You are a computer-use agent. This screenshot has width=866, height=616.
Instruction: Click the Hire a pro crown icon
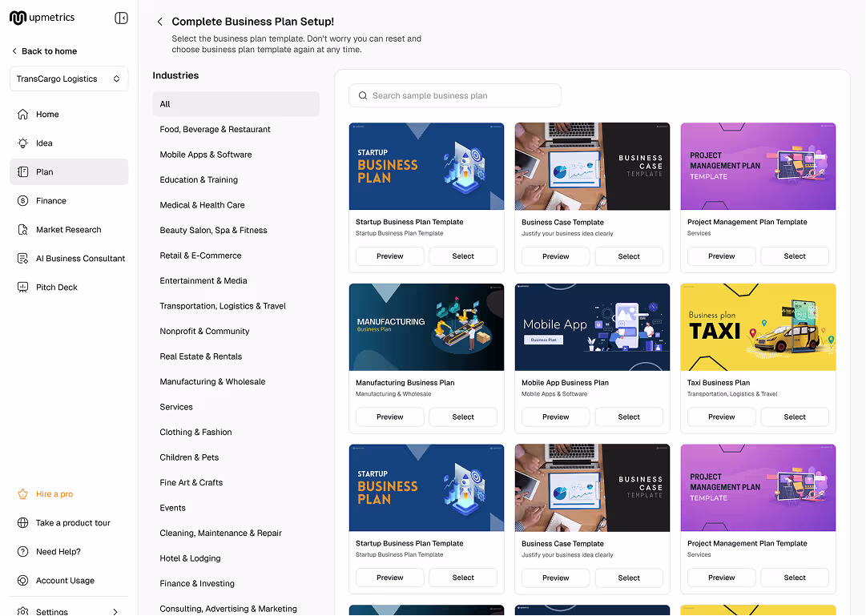(22, 494)
